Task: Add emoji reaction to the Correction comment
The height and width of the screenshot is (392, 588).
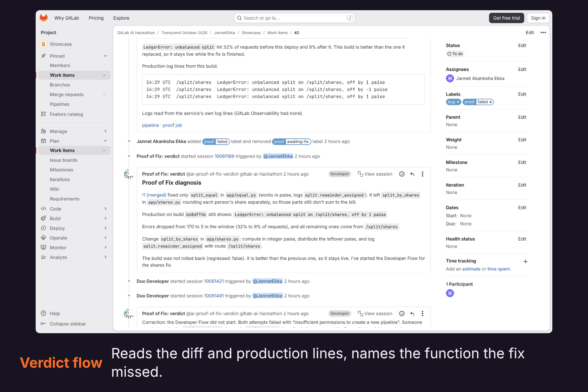Action: tap(402, 314)
